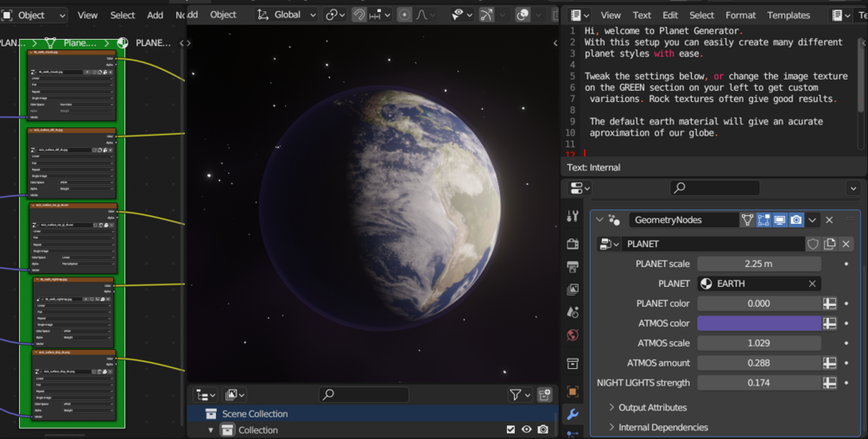The width and height of the screenshot is (868, 439).
Task: Open the Object mode dropdown in the node editor
Action: coord(33,15)
